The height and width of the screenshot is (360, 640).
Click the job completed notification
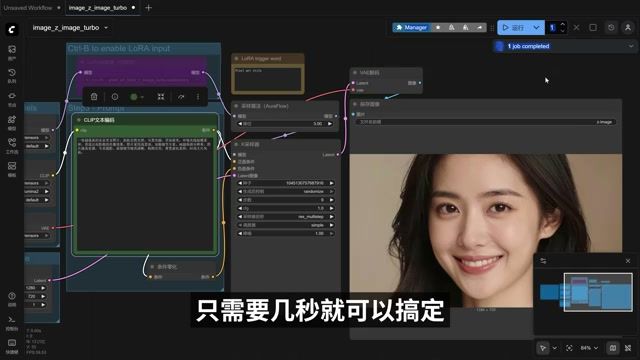click(565, 46)
